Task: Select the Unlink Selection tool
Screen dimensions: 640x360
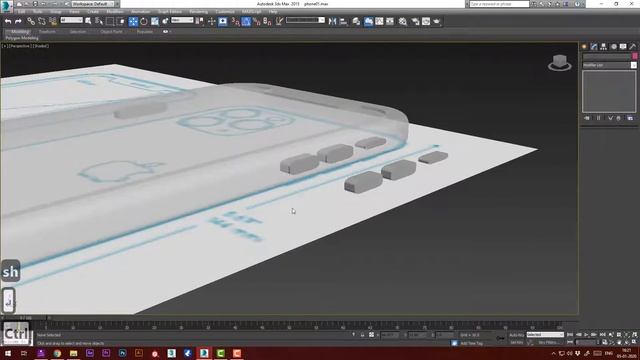Action: click(42, 21)
